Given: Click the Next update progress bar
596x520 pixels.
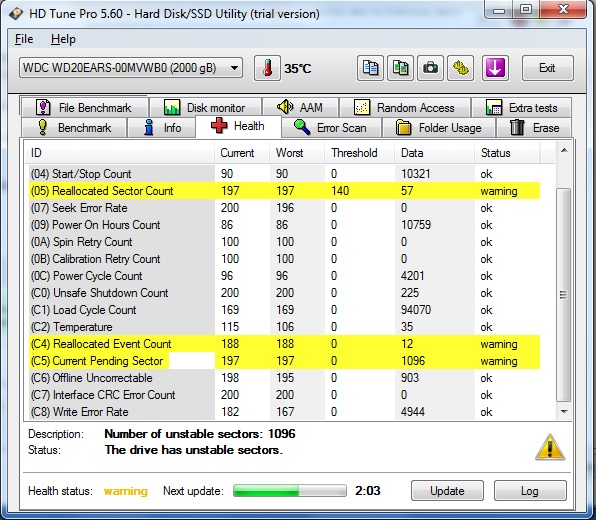Looking at the screenshot, I should click(290, 491).
